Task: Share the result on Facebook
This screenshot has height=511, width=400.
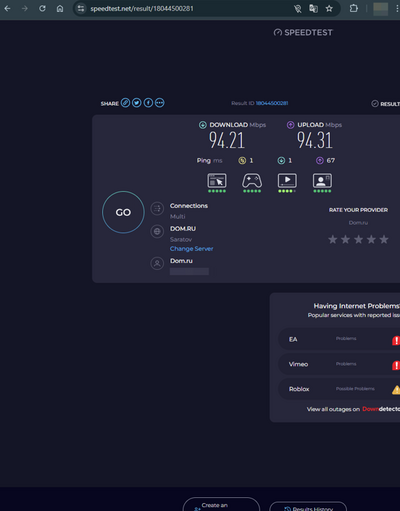Action: pyautogui.click(x=148, y=103)
